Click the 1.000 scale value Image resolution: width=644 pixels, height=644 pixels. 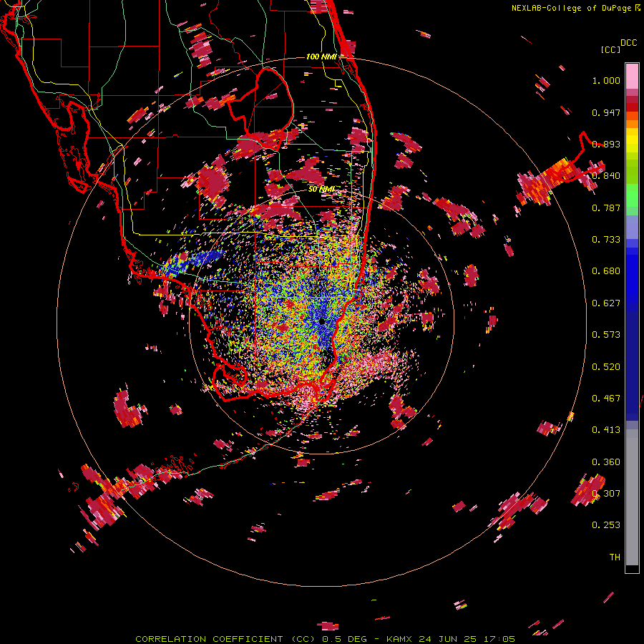click(606, 80)
